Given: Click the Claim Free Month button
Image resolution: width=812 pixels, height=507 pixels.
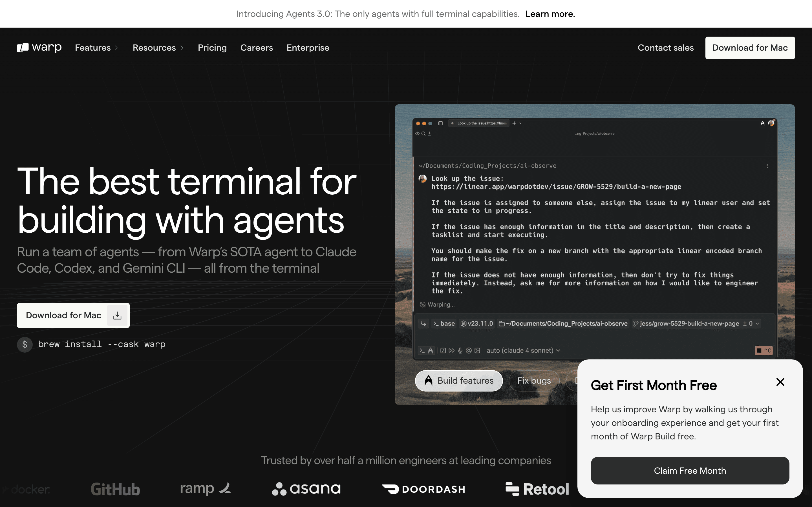Looking at the screenshot, I should pyautogui.click(x=690, y=470).
